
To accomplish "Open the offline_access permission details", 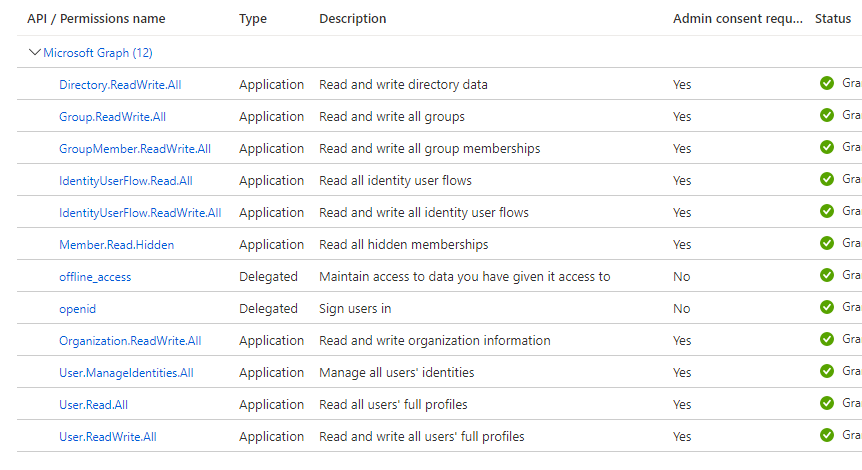I will click(95, 277).
